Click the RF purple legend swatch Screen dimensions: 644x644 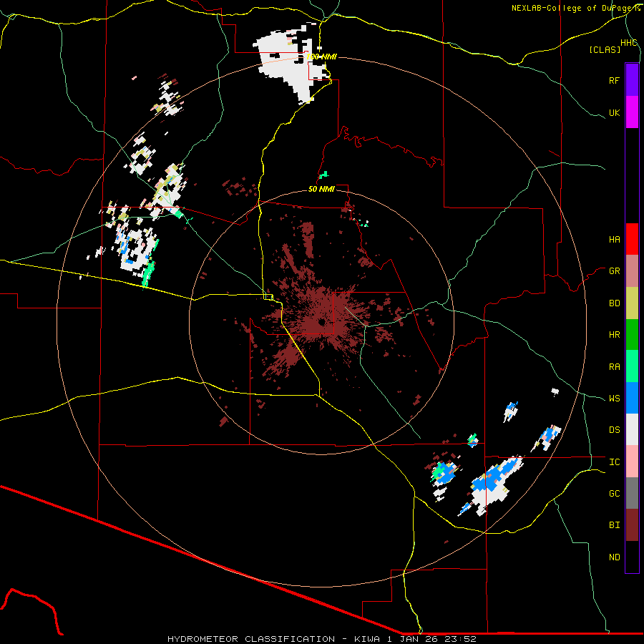point(632,80)
